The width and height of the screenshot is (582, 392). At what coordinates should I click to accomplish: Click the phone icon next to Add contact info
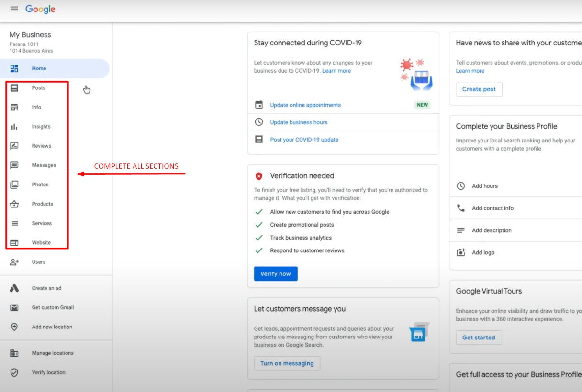[x=461, y=208]
